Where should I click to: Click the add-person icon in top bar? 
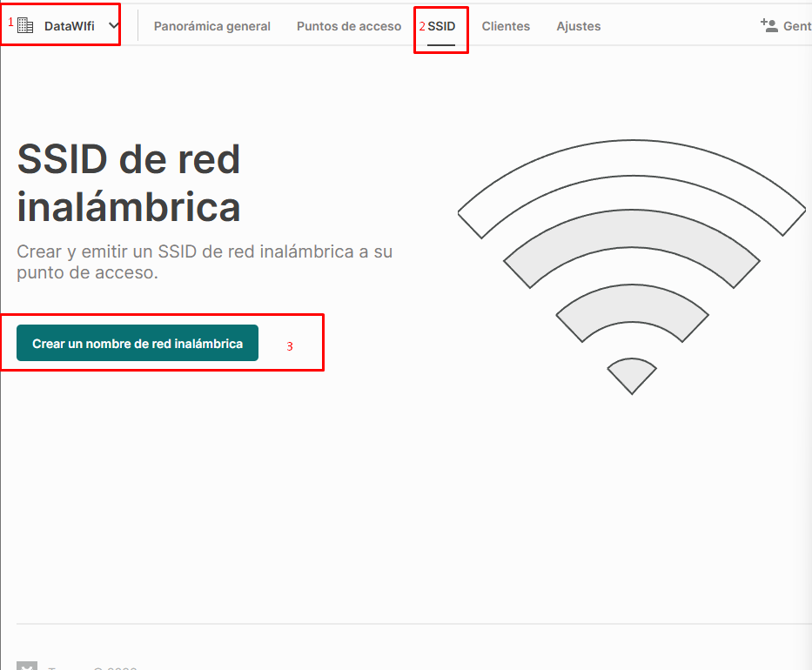point(769,25)
